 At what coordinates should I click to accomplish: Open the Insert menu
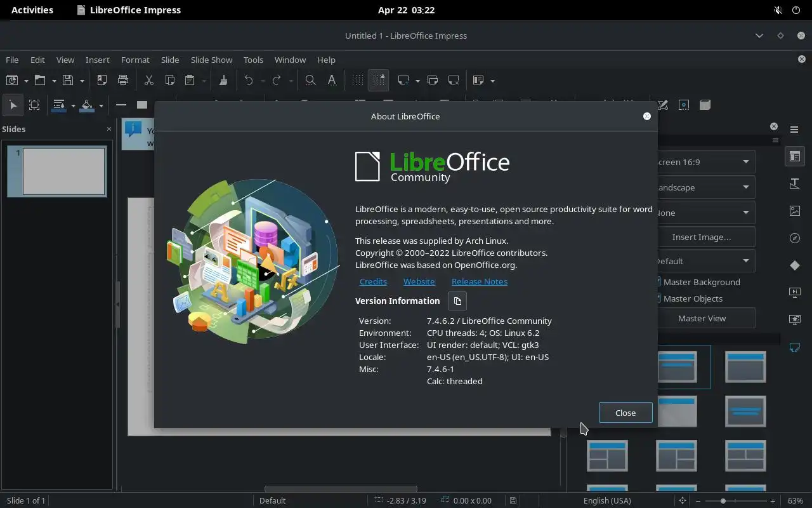coord(98,60)
